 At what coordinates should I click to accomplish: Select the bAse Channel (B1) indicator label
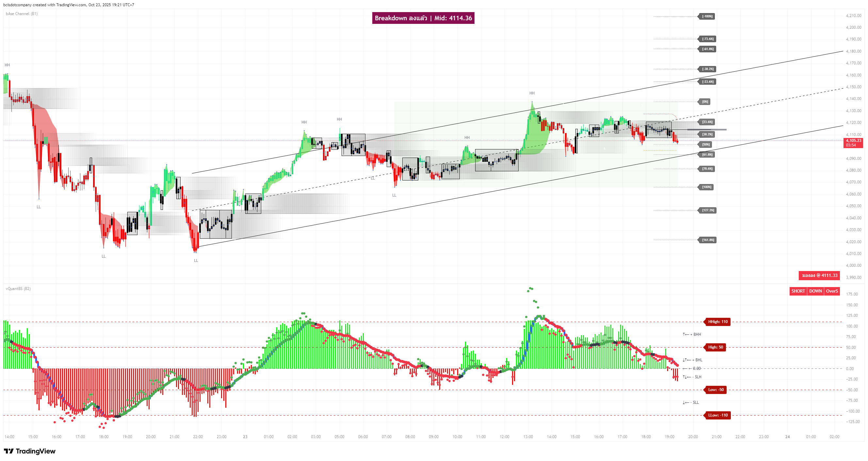(22, 14)
